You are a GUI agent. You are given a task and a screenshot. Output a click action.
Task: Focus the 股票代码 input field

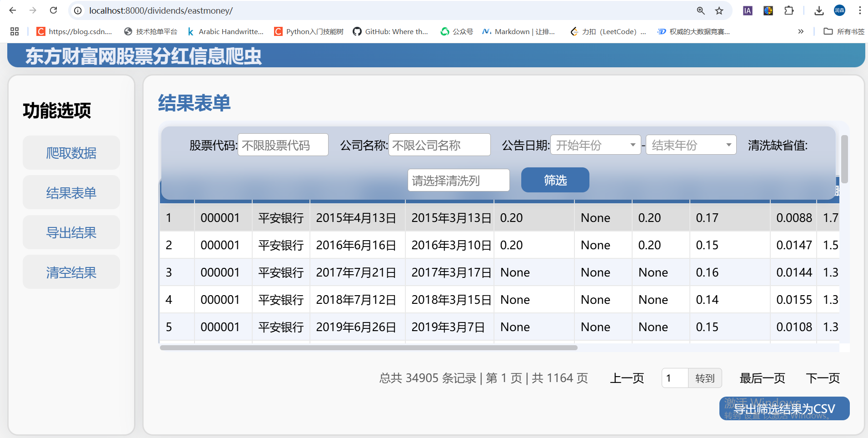(283, 145)
